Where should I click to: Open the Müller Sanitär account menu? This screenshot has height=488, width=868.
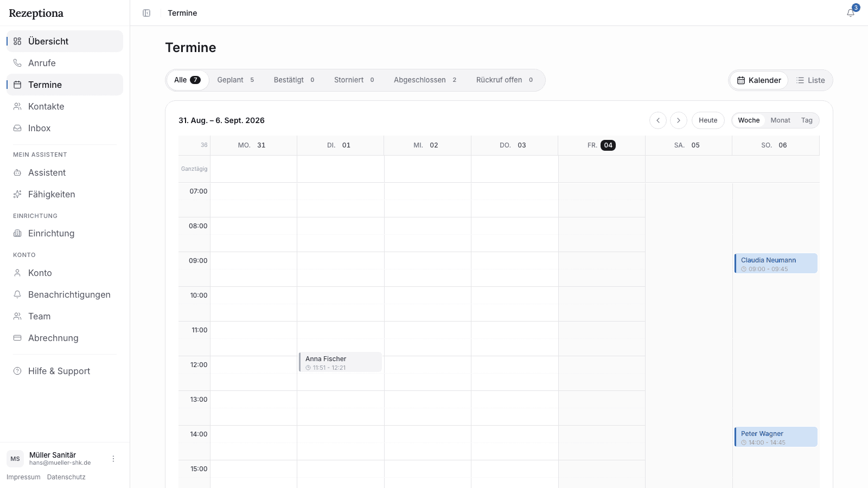point(113,459)
